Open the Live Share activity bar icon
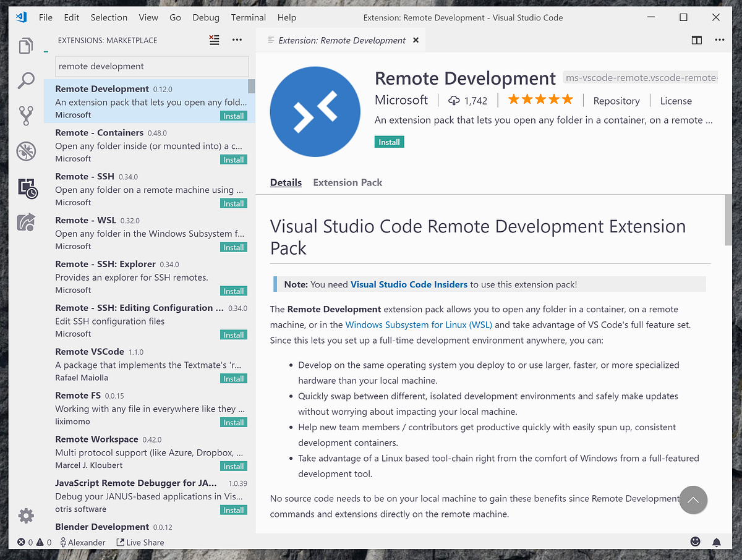Screen dimensions: 742x560 (26, 222)
